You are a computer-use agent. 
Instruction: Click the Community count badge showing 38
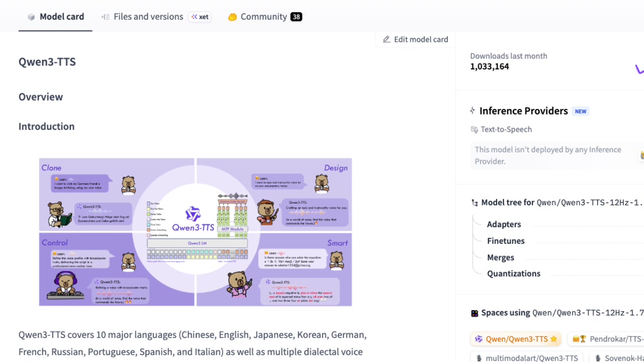click(x=296, y=17)
